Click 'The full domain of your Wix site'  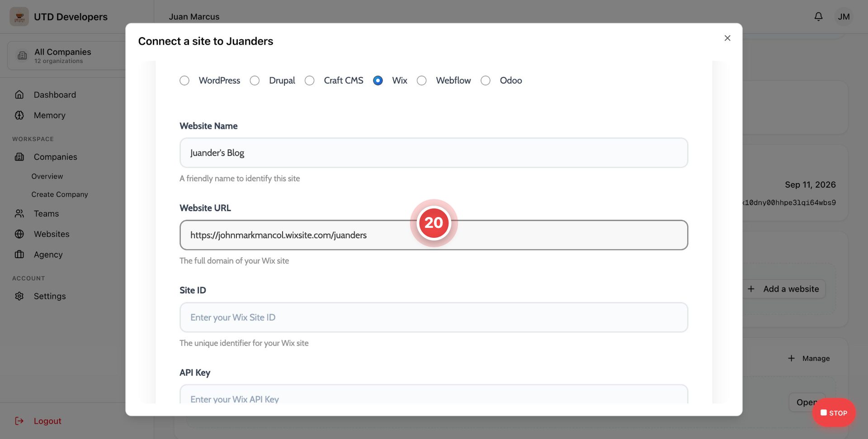click(x=234, y=261)
